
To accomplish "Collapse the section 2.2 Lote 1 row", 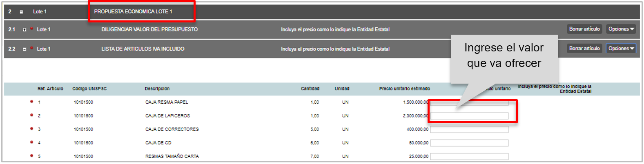I will coord(25,49).
